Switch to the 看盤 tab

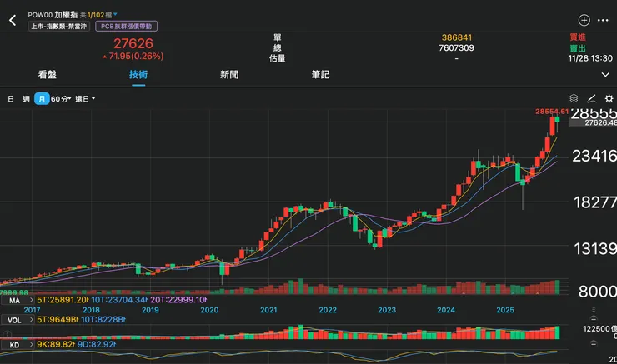[x=48, y=75]
